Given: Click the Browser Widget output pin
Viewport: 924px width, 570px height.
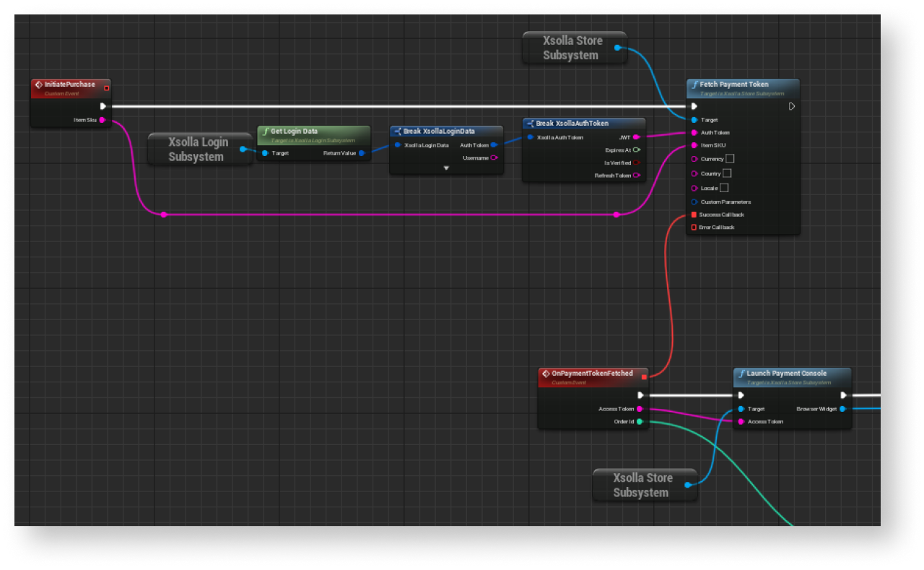Looking at the screenshot, I should tap(842, 409).
